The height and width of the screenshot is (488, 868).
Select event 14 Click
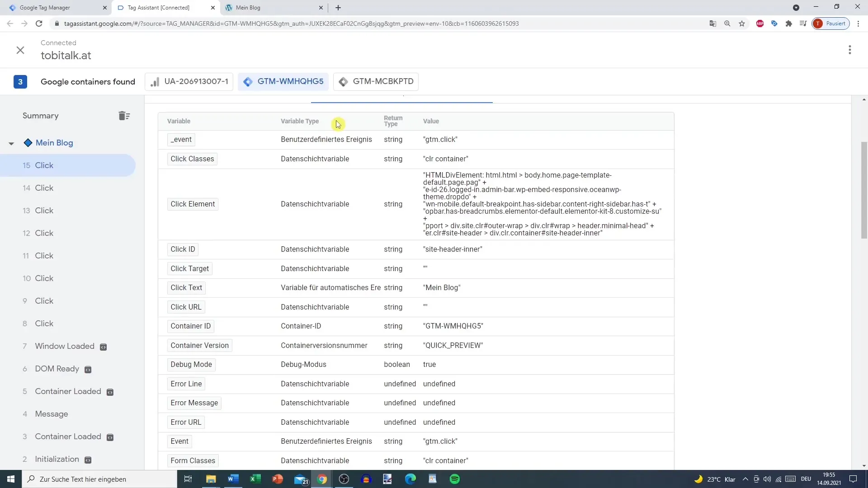[x=68, y=188]
